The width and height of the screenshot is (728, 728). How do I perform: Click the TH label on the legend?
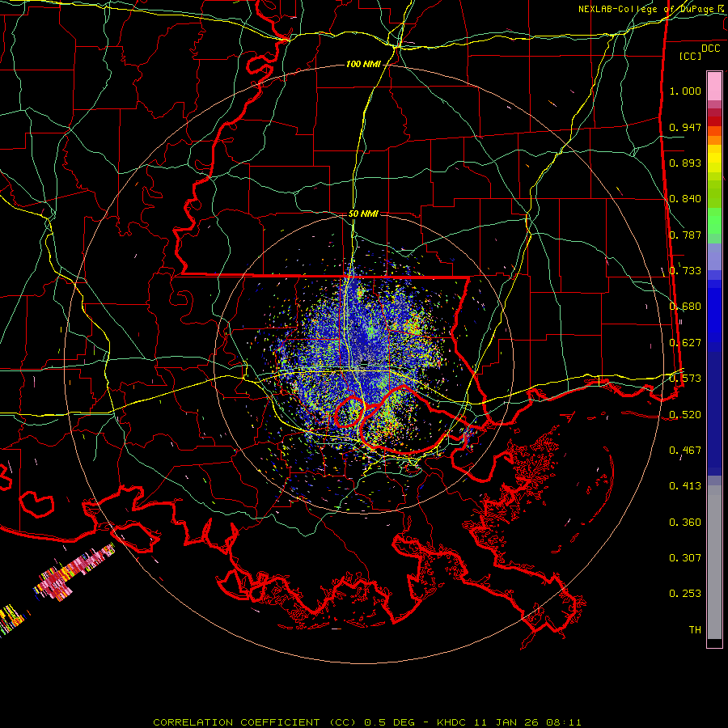pyautogui.click(x=695, y=630)
